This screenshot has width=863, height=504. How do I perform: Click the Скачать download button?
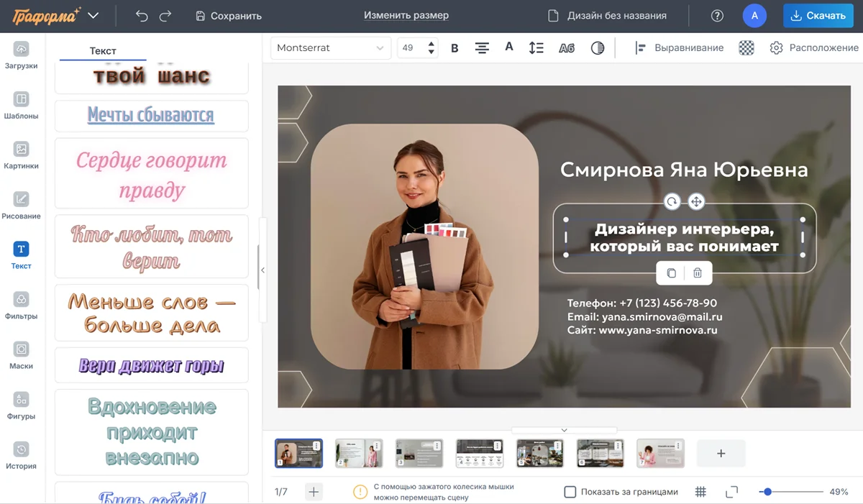click(818, 16)
